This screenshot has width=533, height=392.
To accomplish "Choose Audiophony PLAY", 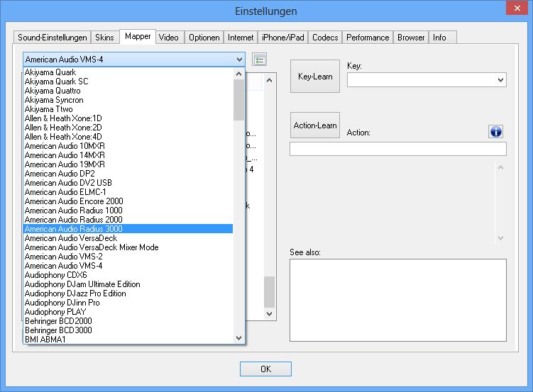I will click(128, 312).
